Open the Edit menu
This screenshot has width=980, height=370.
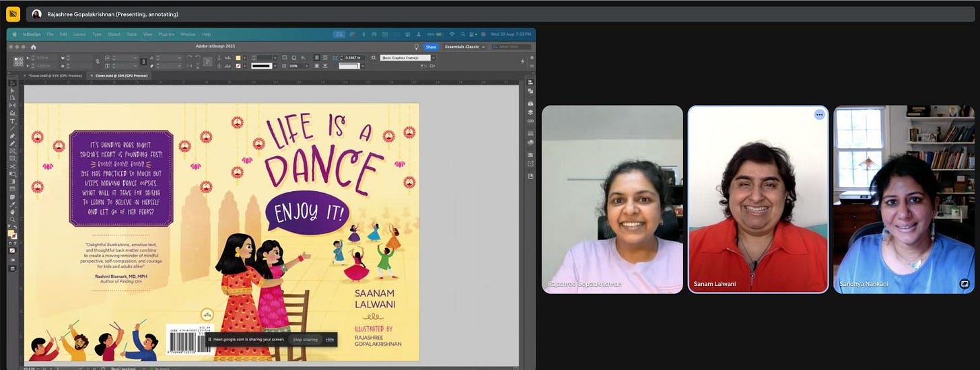tap(63, 34)
